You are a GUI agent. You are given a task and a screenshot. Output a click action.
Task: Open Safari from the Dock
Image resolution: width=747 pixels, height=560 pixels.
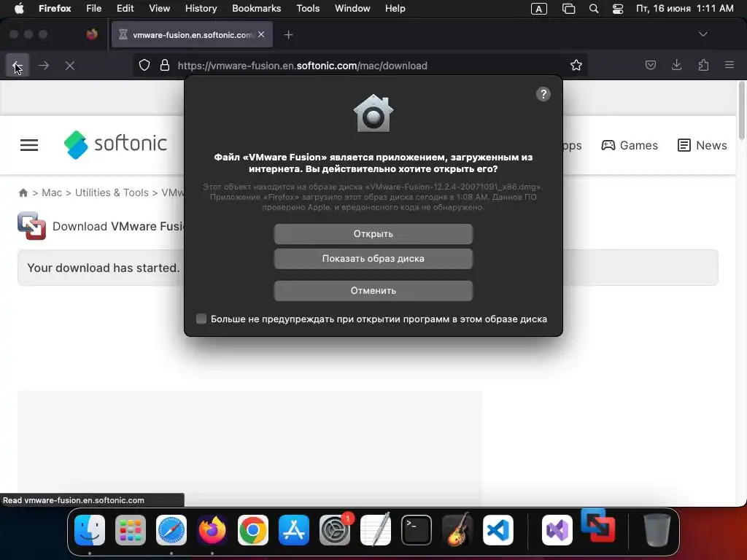click(x=171, y=530)
